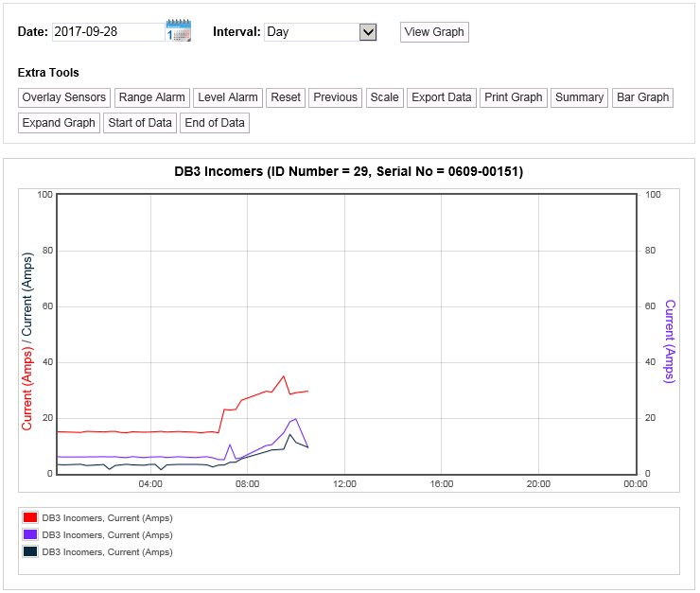Screen dimensions: 700x593
Task: Show the Summary view
Action: (x=579, y=97)
